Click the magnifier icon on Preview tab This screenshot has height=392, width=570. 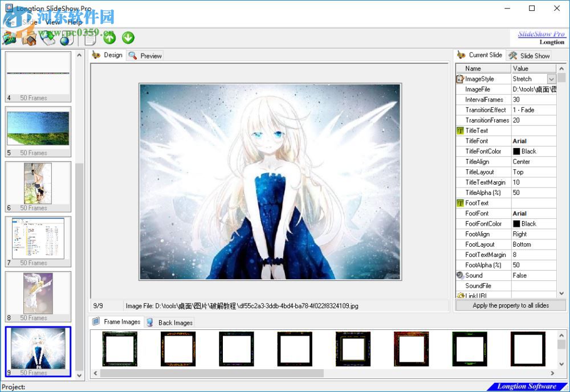(x=132, y=55)
